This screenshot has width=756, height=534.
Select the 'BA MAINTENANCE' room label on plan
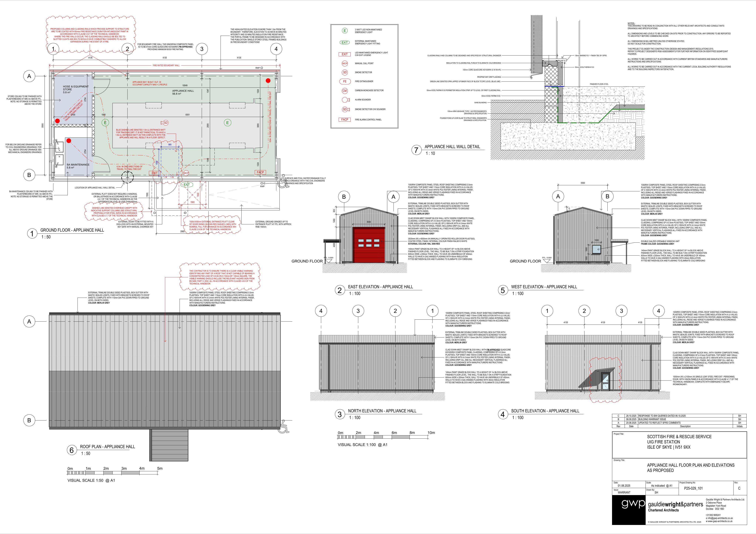pos(78,165)
